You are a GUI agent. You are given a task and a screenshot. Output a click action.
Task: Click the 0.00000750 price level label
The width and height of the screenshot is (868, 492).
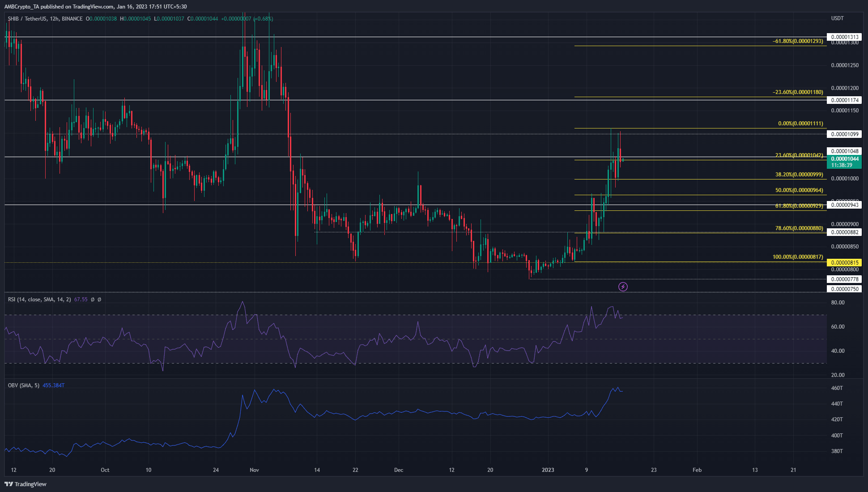[845, 289]
